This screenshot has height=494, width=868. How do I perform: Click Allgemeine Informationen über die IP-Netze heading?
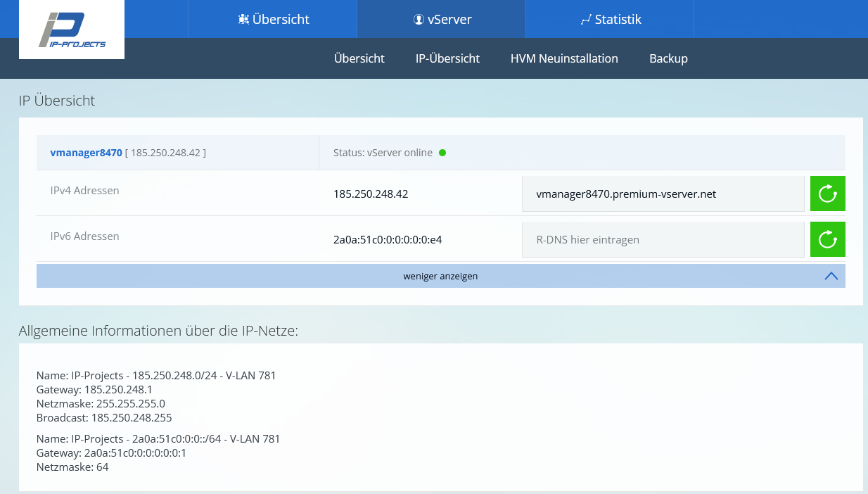158,330
